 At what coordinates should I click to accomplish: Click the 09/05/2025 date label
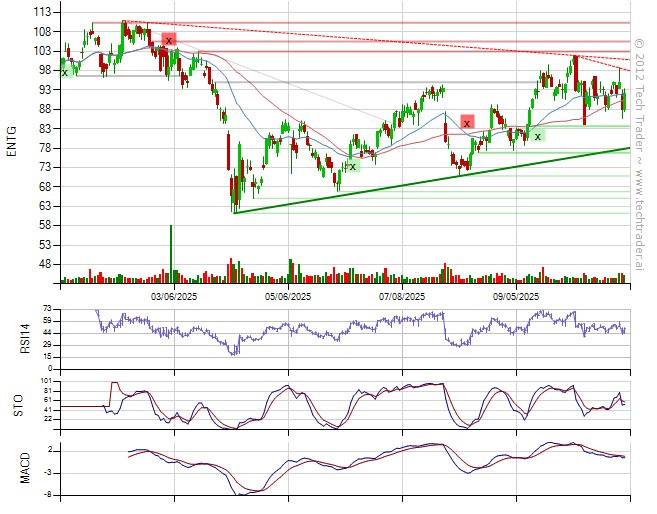click(x=516, y=296)
